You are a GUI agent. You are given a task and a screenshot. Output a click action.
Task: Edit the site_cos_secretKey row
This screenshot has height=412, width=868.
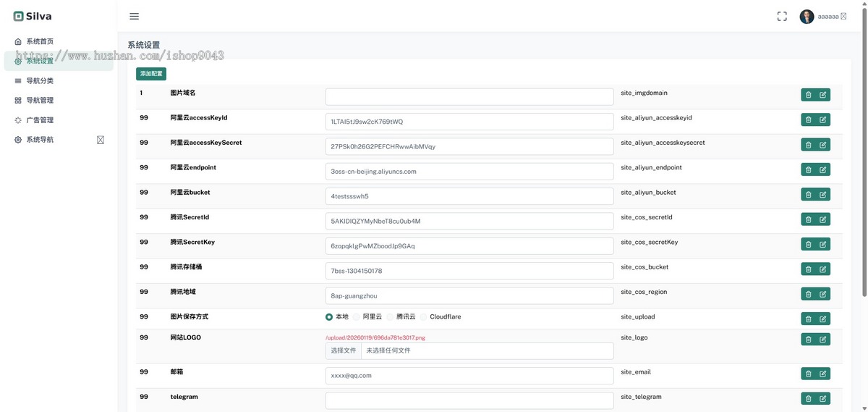pos(823,244)
